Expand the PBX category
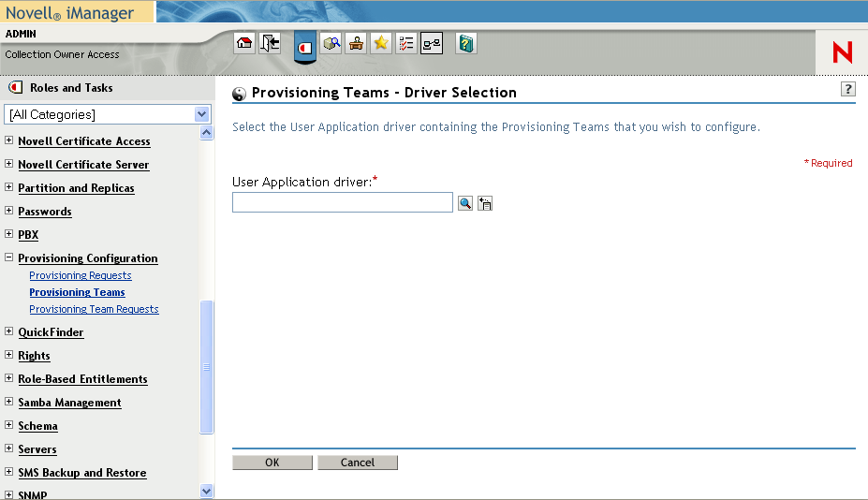Image resolution: width=868 pixels, height=500 pixels. click(x=8, y=234)
